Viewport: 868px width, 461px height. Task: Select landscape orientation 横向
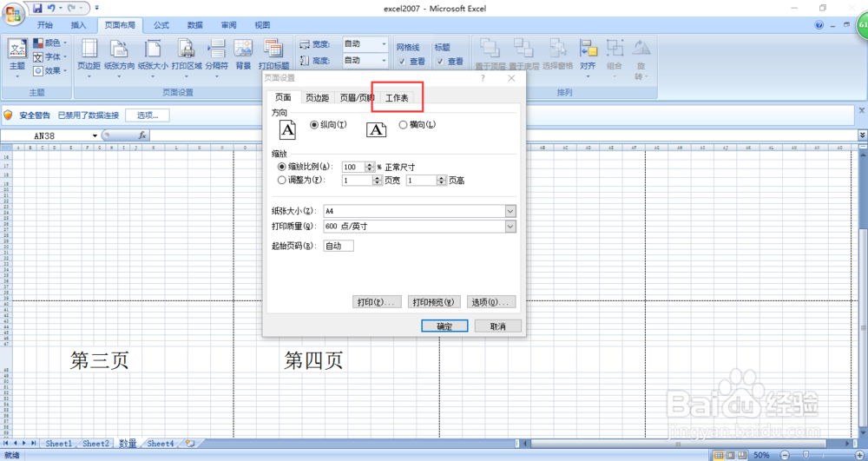tap(403, 125)
